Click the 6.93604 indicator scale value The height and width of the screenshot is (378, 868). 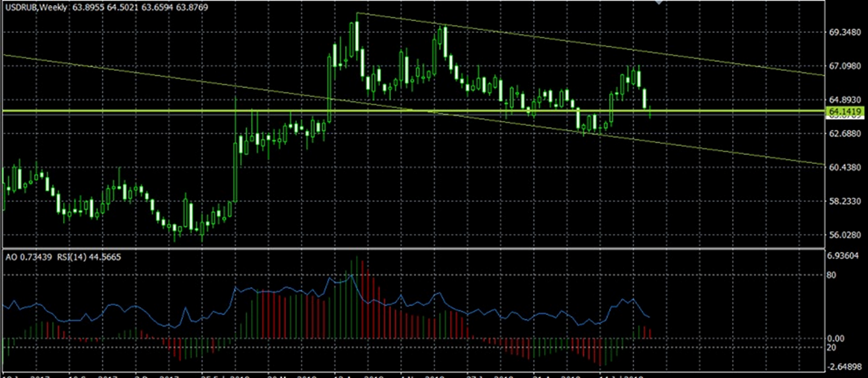[x=845, y=255]
